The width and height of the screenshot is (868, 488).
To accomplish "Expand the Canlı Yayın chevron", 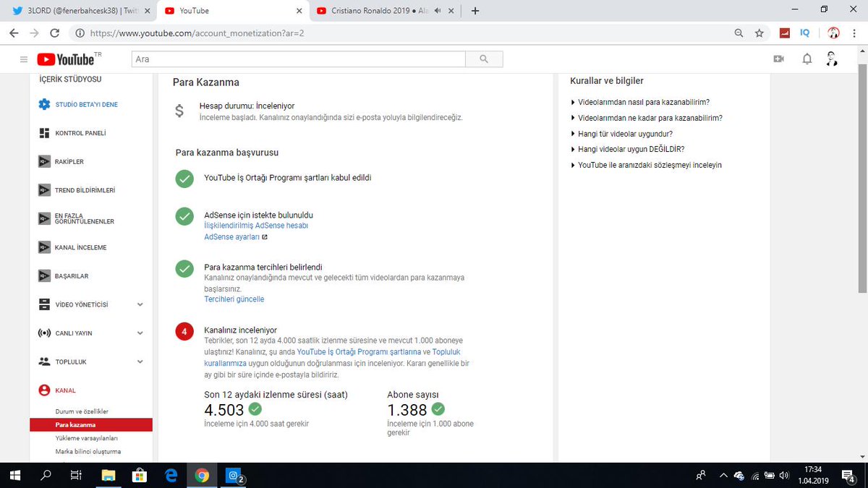I will point(140,333).
